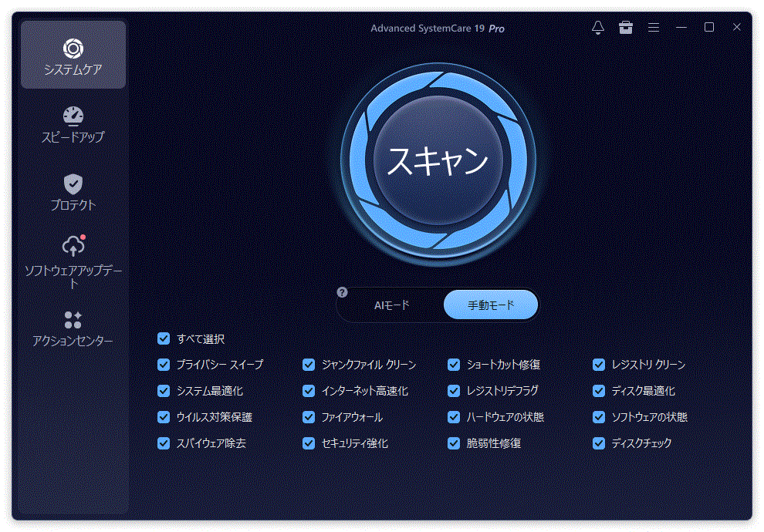764x532 pixels.
Task: Select the 手動モード tab
Action: 491,304
